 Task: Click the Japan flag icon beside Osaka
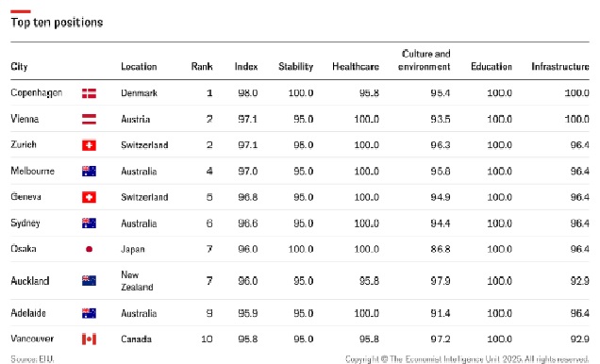tap(90, 249)
